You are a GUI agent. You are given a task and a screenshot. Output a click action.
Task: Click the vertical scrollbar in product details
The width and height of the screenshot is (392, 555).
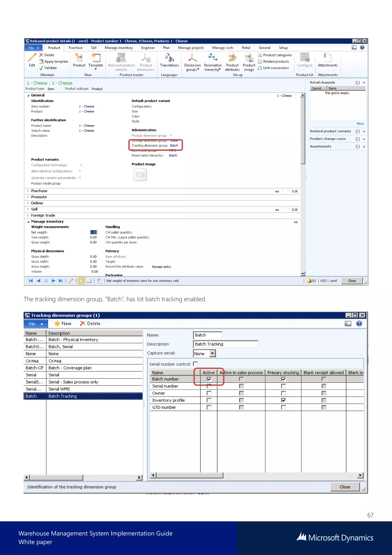click(x=303, y=131)
